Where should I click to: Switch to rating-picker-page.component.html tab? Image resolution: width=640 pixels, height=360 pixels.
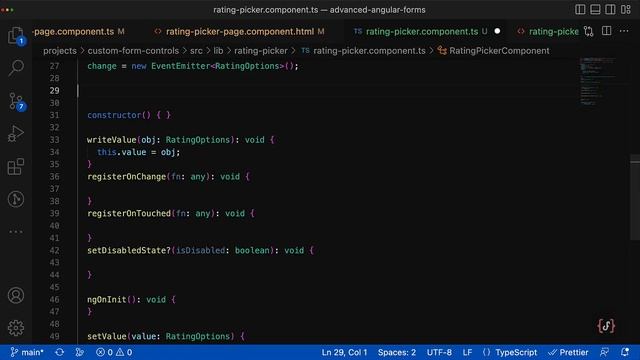pos(239,31)
